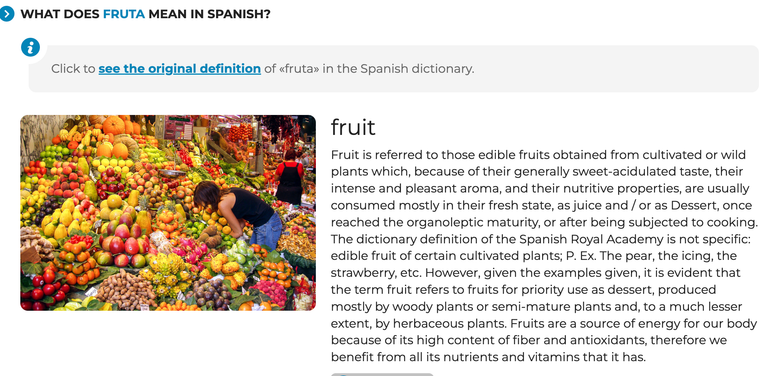Screen dimensions: 768x376
Task: Click the person in the red shirt in the photo
Action: pyautogui.click(x=289, y=177)
